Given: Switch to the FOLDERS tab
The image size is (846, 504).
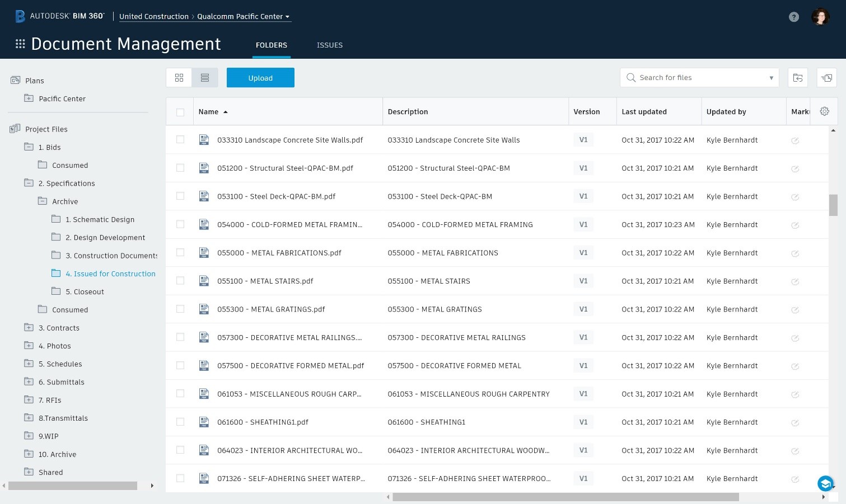Looking at the screenshot, I should click(272, 45).
